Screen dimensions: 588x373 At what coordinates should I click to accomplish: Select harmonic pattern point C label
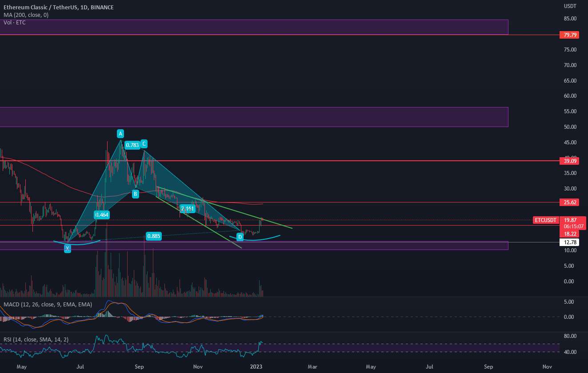(144, 144)
